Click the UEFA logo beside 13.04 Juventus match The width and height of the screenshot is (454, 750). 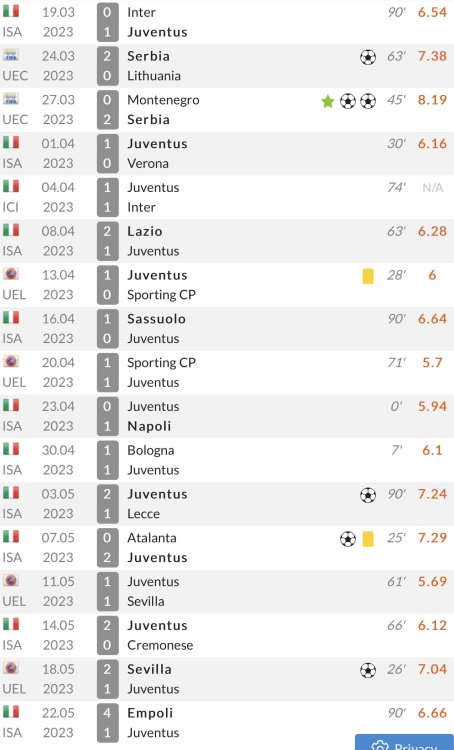(x=11, y=274)
